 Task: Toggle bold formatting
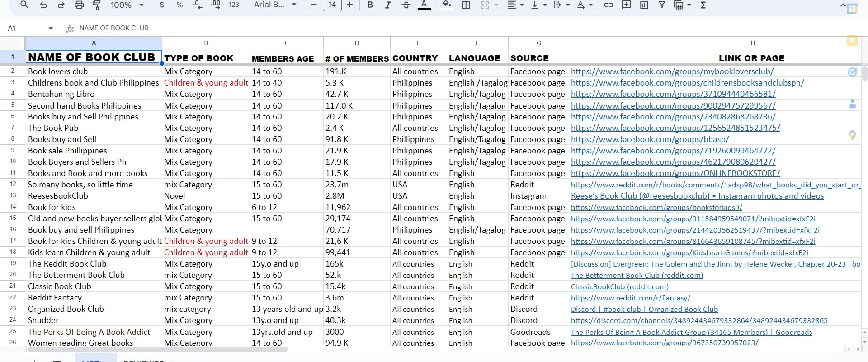370,5
